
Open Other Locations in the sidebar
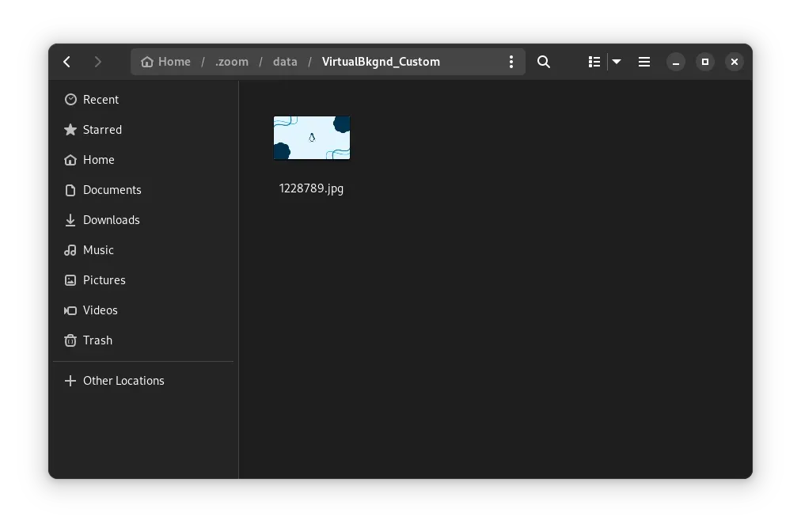point(123,380)
